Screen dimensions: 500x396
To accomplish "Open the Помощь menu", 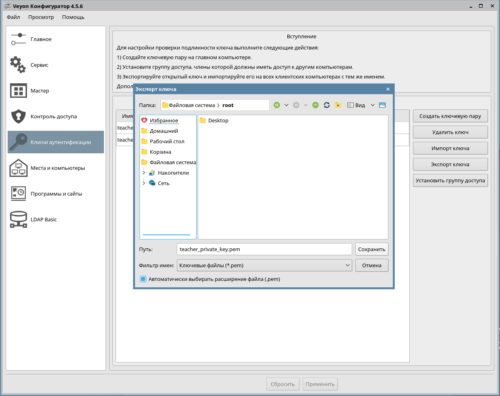I will pyautogui.click(x=73, y=17).
